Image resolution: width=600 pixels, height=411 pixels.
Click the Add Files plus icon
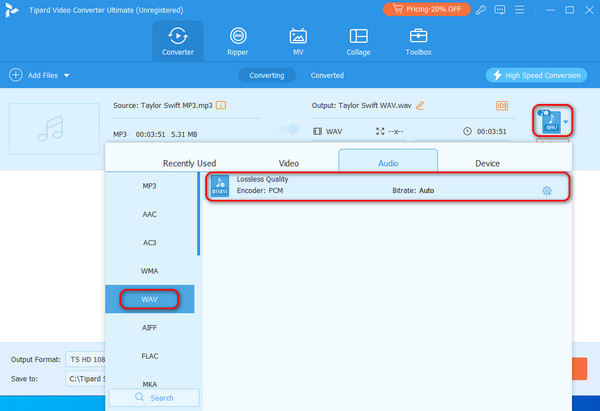coord(16,75)
